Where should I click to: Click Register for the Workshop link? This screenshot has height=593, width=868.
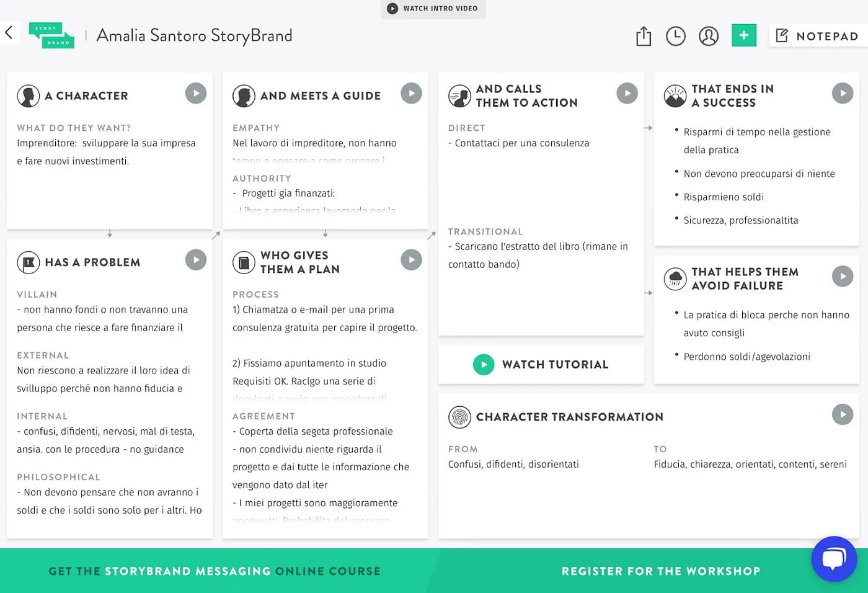(x=660, y=571)
